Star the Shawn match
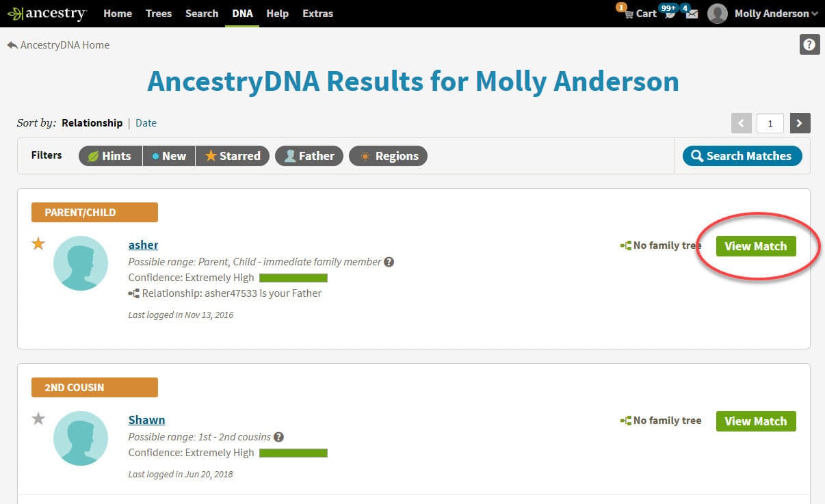The image size is (825, 504). [38, 419]
